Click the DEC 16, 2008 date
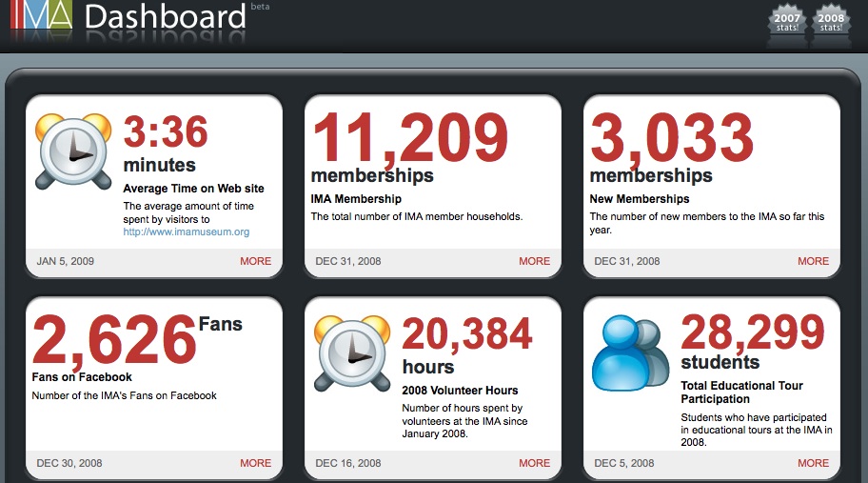The image size is (868, 483). click(x=348, y=463)
